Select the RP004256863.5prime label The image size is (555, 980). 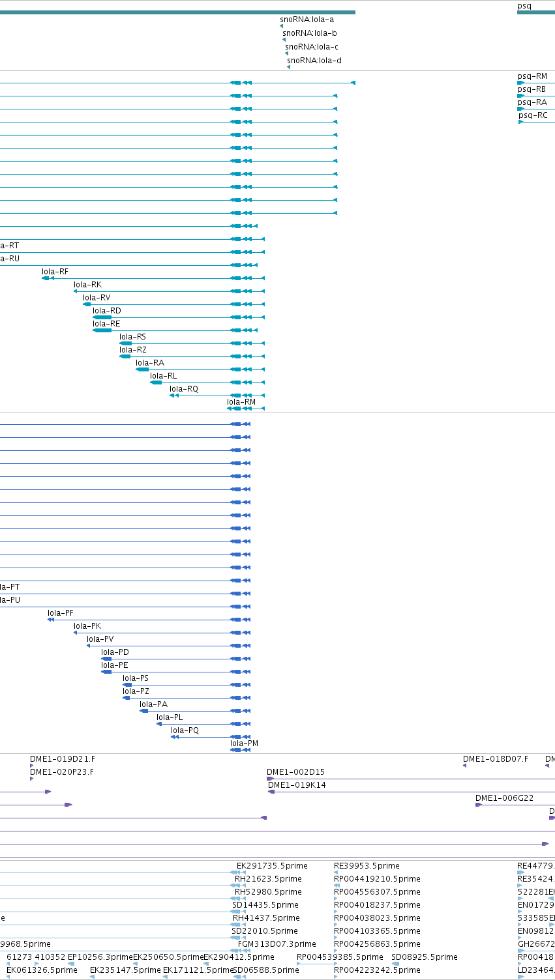[x=377, y=944]
